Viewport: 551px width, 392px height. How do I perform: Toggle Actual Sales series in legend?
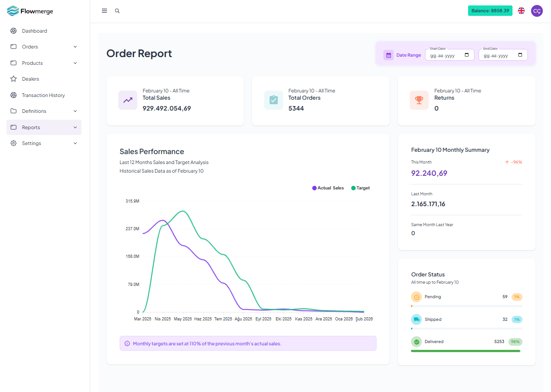coord(328,188)
